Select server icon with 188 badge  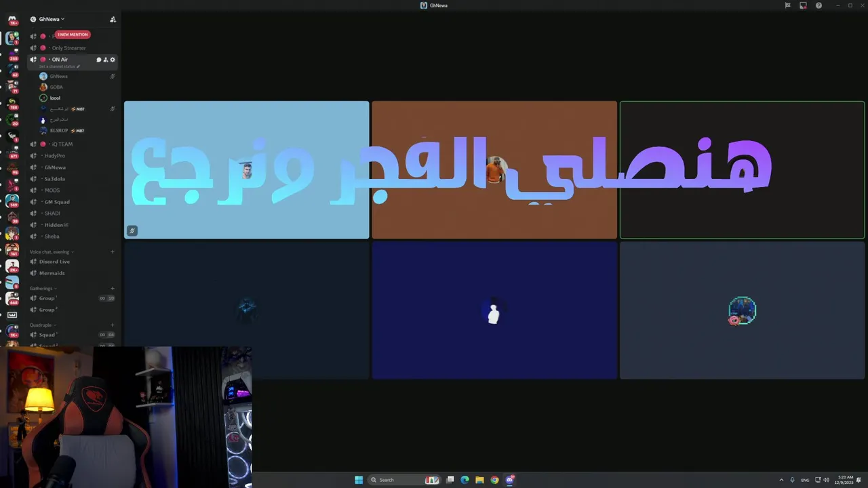[12, 103]
